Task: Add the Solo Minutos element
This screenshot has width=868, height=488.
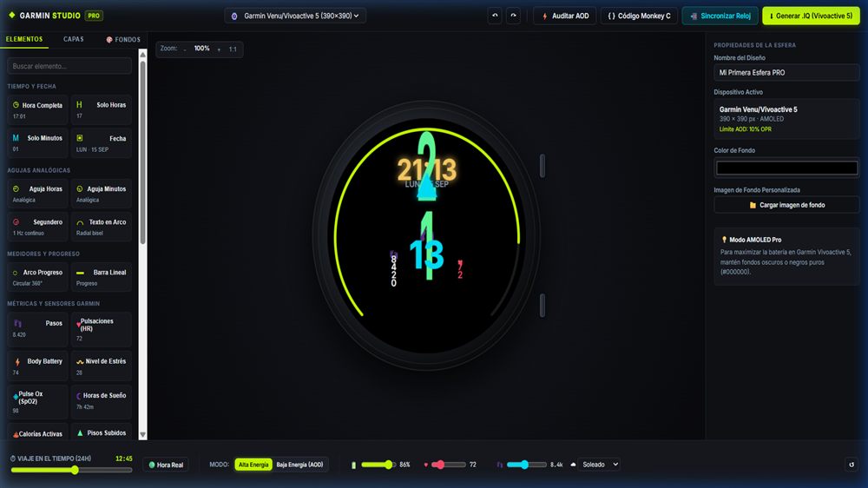Action: [37, 143]
